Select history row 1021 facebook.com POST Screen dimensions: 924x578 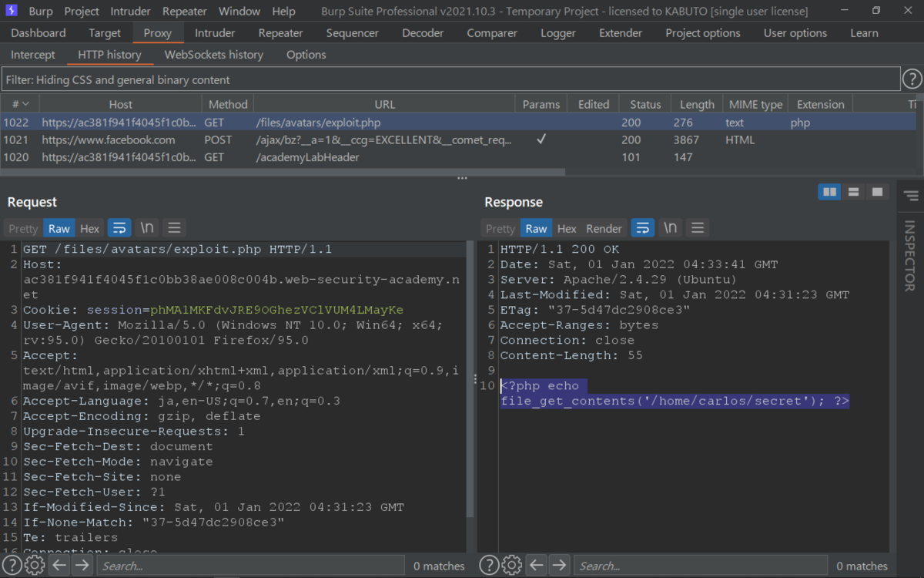pyautogui.click(x=459, y=139)
